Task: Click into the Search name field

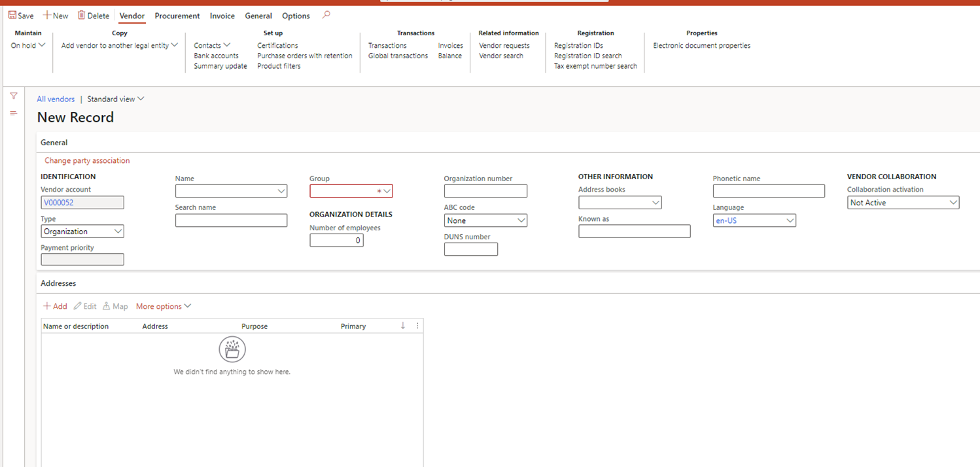Action: [231, 220]
